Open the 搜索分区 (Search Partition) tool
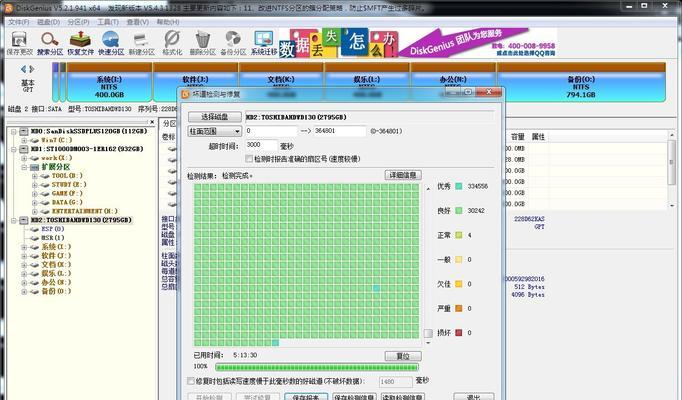 tap(50, 43)
